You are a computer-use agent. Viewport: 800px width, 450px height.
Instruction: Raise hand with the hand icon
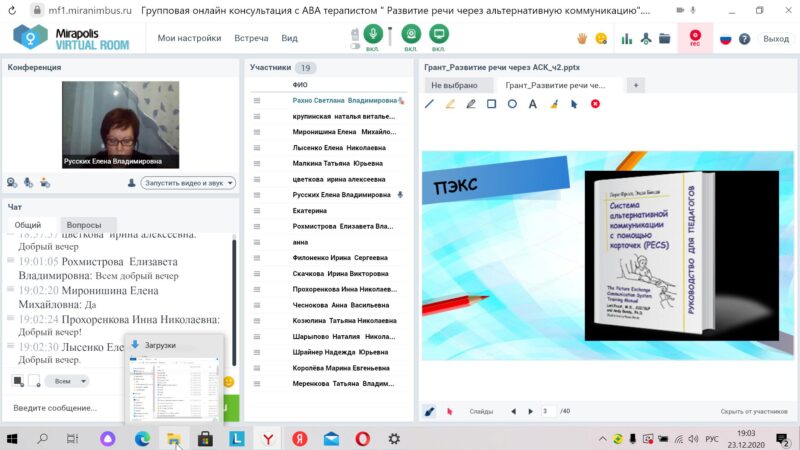tap(582, 39)
